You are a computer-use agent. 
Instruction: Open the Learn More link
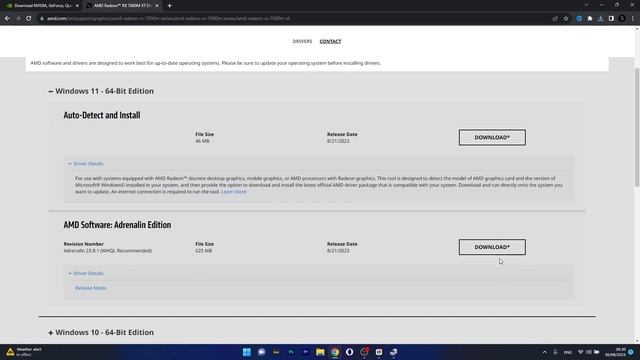233,191
